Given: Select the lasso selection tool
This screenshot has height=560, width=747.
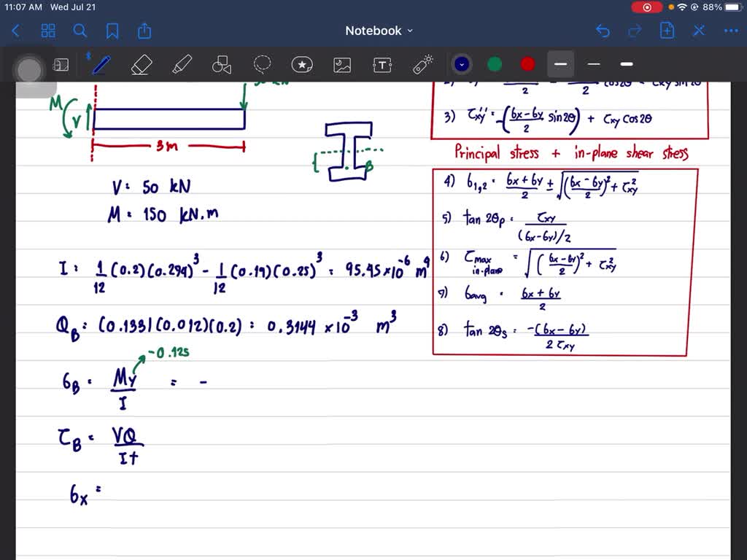Looking at the screenshot, I should pos(262,64).
